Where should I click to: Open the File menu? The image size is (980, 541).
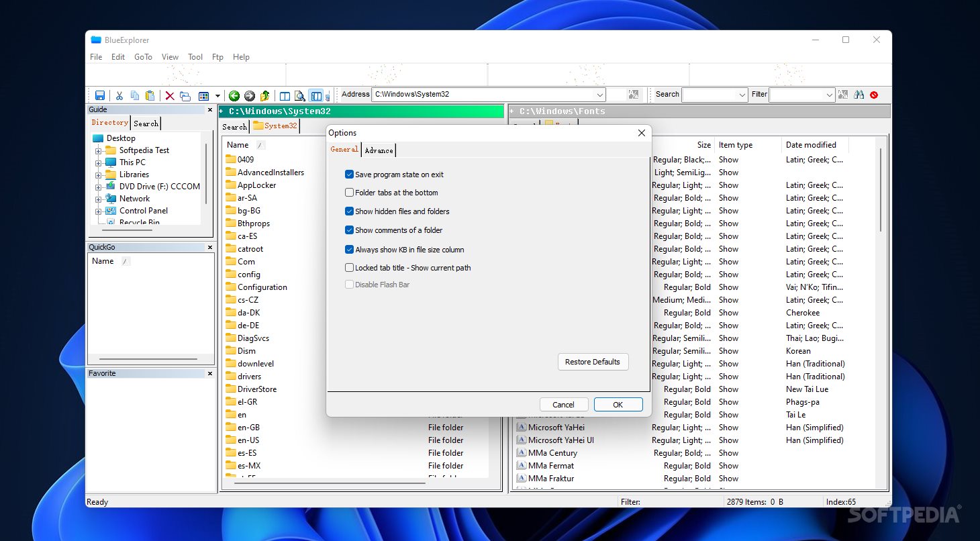coord(96,57)
